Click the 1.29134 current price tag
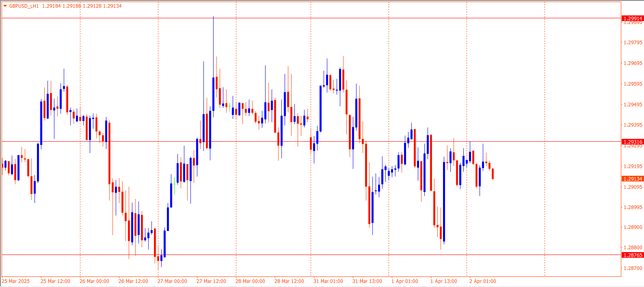 point(633,179)
